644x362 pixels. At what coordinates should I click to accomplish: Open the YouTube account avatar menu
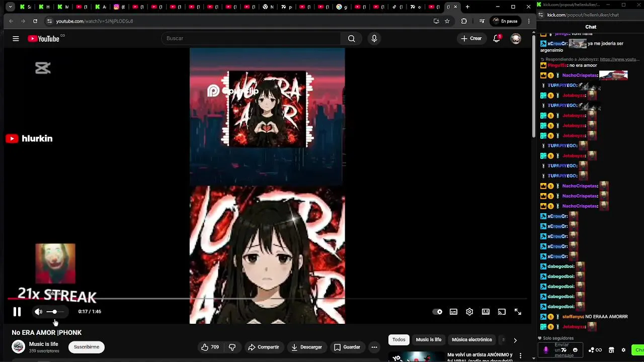[516, 39]
